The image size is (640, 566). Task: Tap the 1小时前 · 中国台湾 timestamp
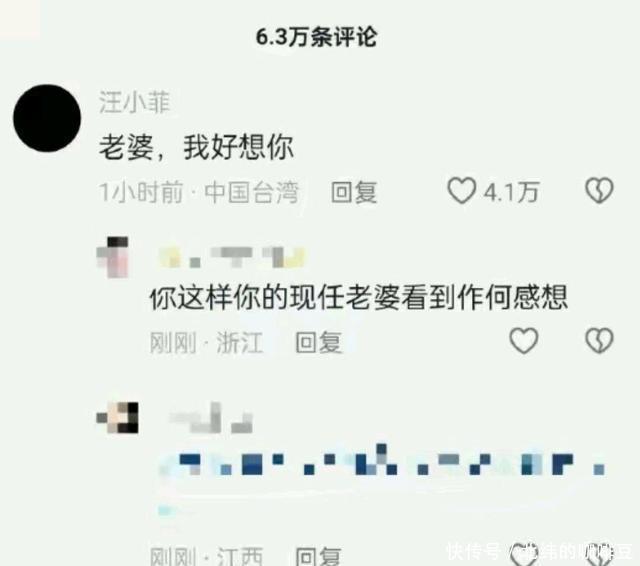point(199,192)
